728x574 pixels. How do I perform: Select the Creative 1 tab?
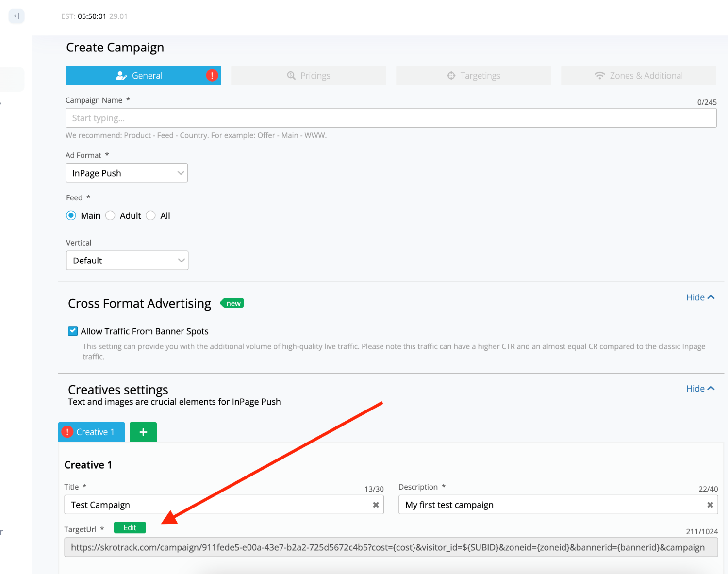(91, 432)
